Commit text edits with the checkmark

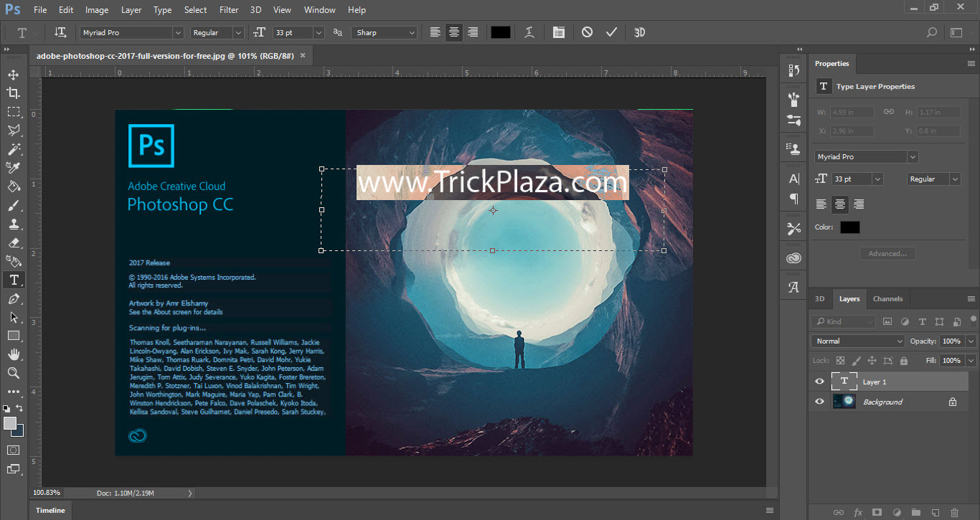[611, 32]
